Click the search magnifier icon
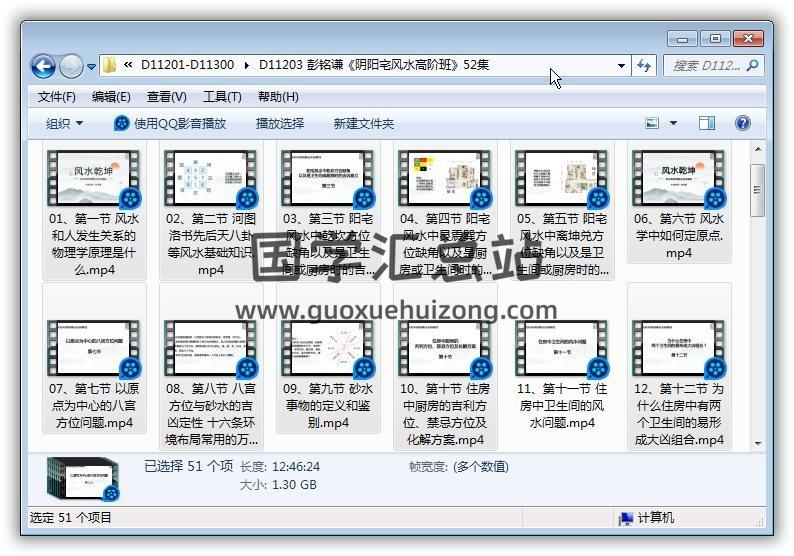 pos(752,66)
